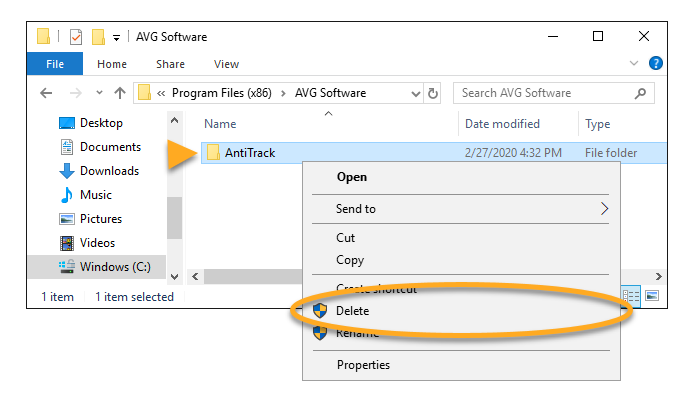Click the New folder quick access icon
691x414 pixels.
pos(98,37)
